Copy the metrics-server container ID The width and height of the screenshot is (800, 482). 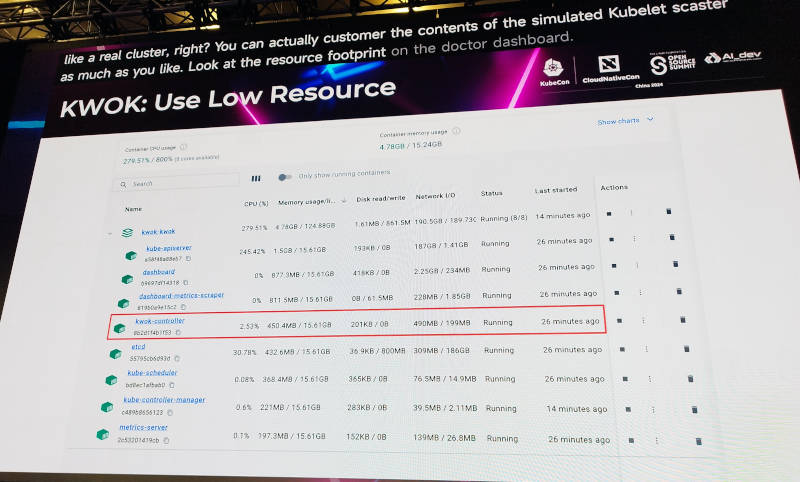[x=166, y=440]
